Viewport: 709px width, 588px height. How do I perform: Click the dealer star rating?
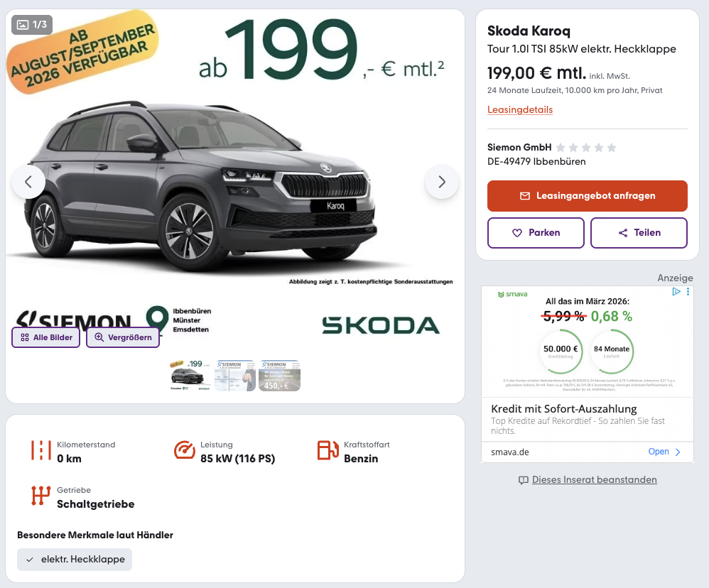(586, 148)
